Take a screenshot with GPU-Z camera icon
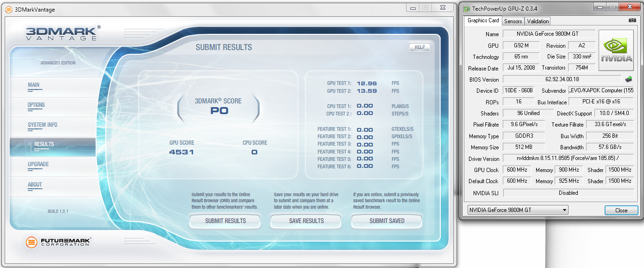The image size is (644, 268). 632,20
